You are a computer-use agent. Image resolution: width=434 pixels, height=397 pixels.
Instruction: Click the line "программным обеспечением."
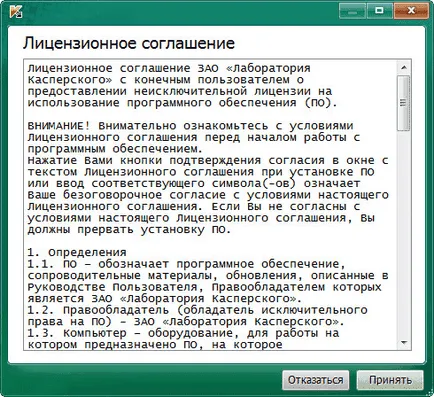point(115,149)
